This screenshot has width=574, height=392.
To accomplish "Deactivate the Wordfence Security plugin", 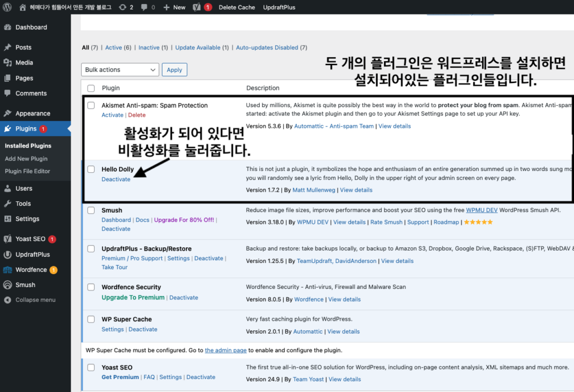I will click(x=184, y=297).
